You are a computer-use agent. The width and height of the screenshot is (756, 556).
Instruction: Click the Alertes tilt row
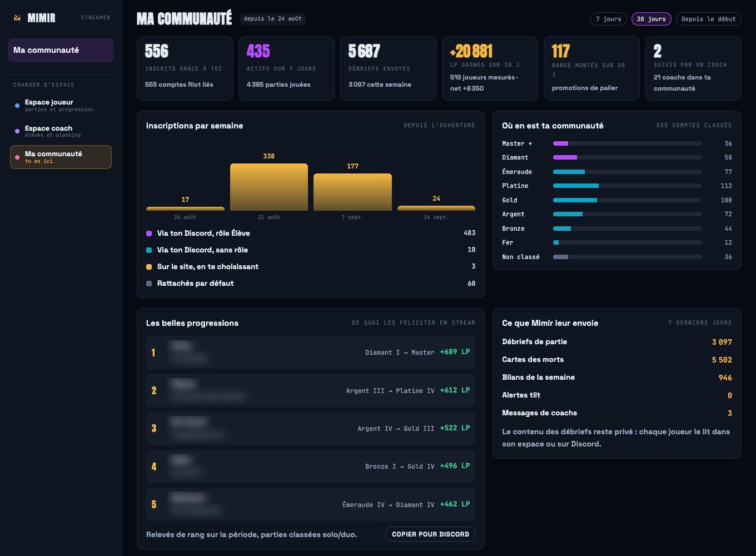[617, 395]
